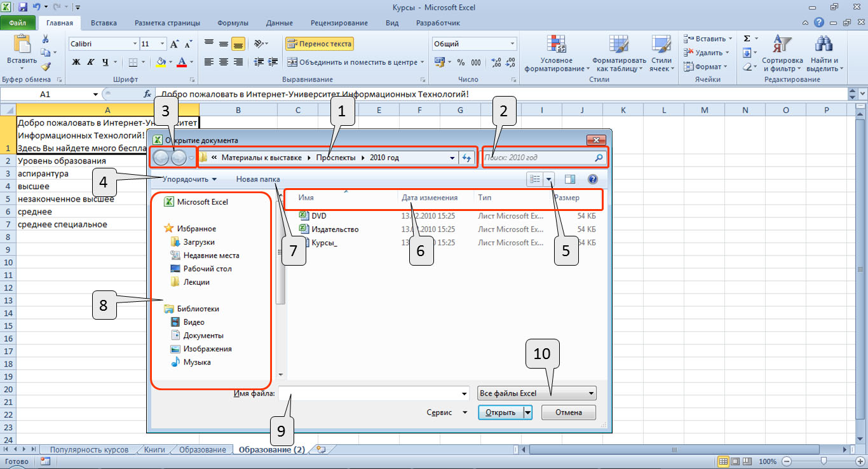Align text right in ribbon
The height and width of the screenshot is (469, 868).
click(x=238, y=62)
